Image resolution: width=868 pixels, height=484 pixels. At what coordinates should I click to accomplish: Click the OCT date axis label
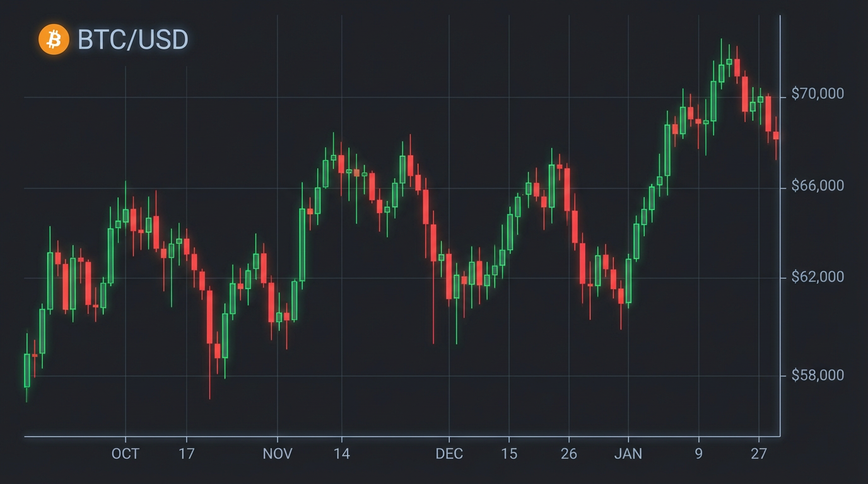[125, 454]
